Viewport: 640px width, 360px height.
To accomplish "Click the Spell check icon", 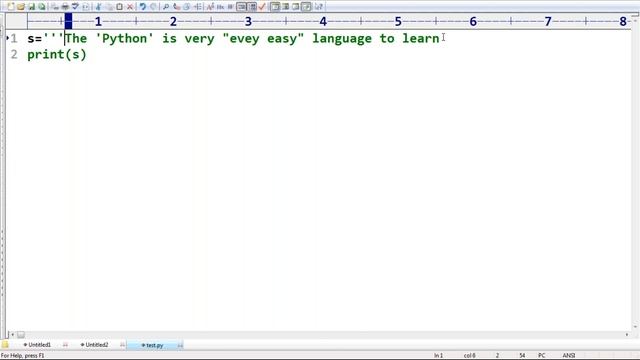I will coord(75,7).
